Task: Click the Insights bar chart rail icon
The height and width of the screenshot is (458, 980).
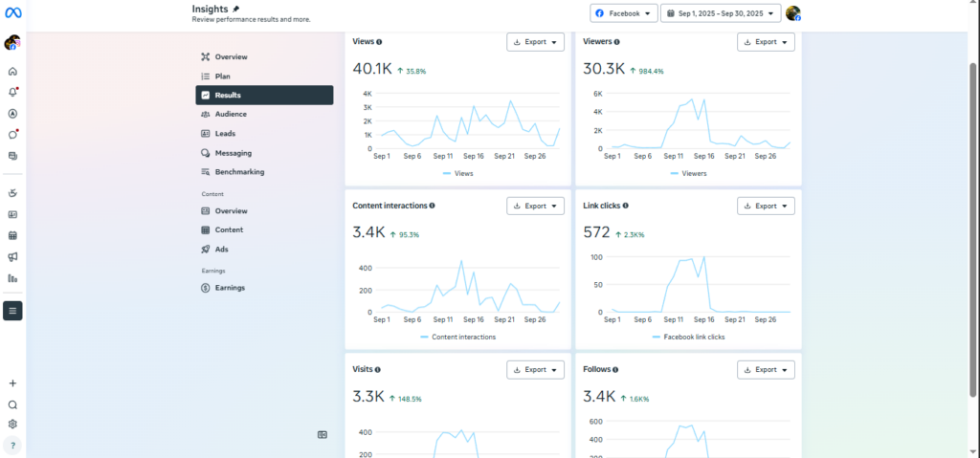Action: [x=12, y=278]
